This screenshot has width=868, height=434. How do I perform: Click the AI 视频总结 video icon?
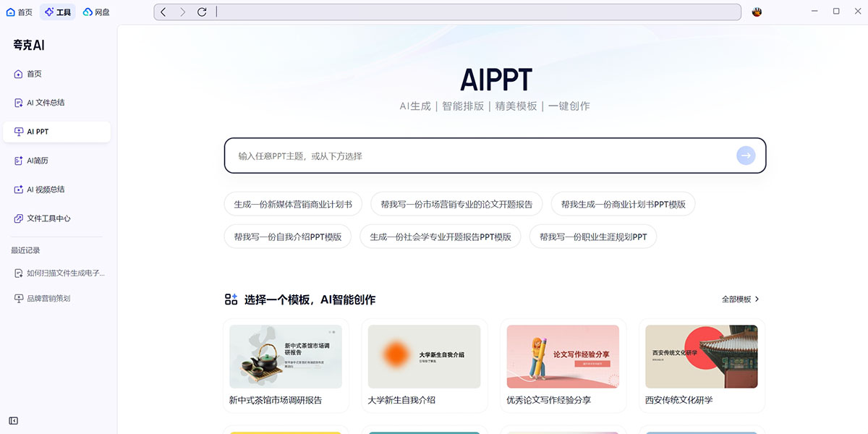coord(19,190)
